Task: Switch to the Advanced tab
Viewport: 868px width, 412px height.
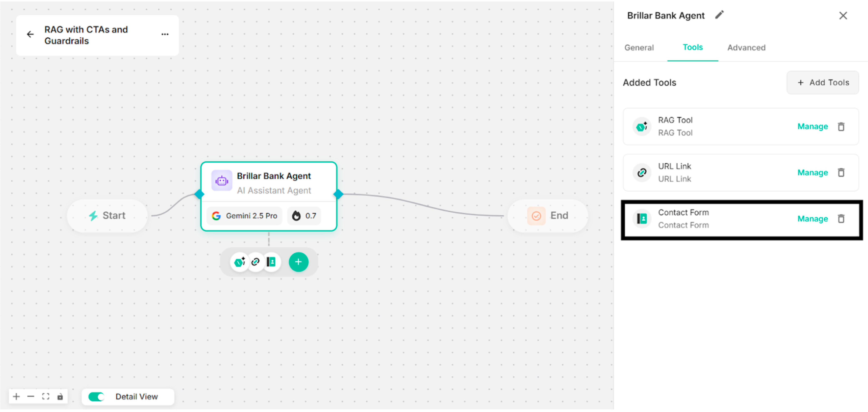Action: pos(746,48)
